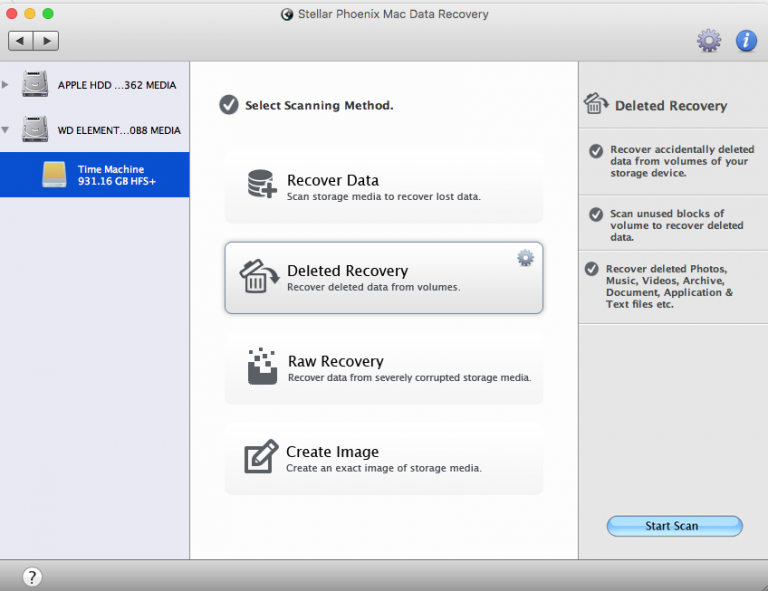Click 'Scan storage media to recover lost data.' text
The image size is (768, 591).
tap(384, 197)
